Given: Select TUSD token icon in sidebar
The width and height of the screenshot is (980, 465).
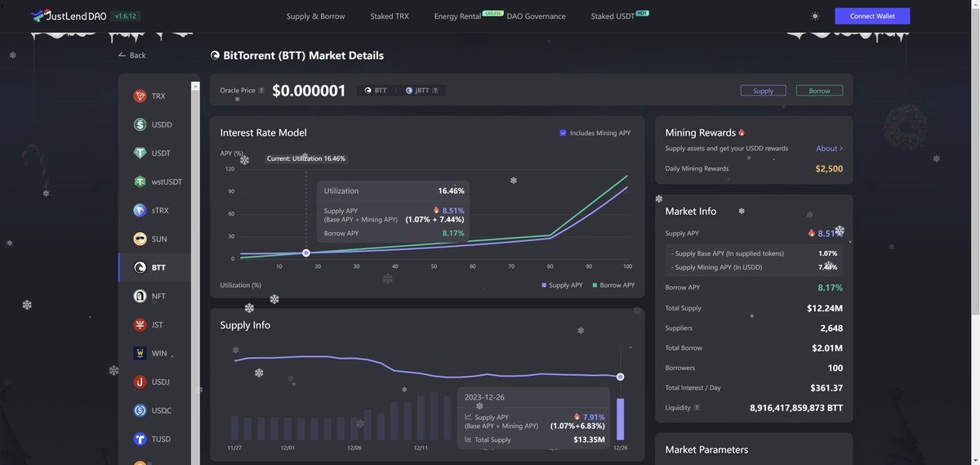Looking at the screenshot, I should pos(140,440).
